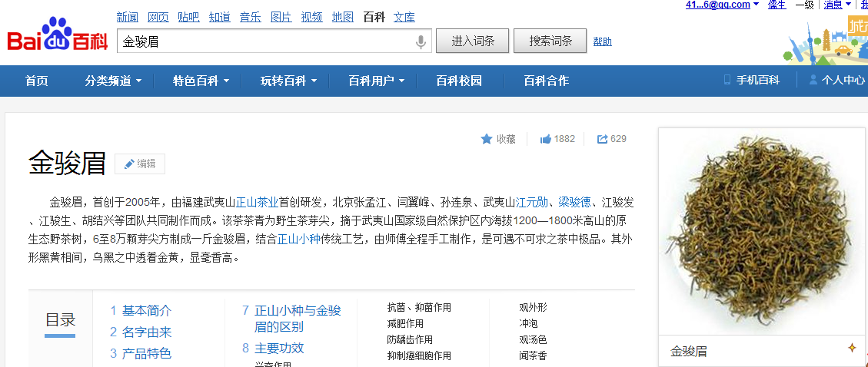Viewport: 868px width, 367px height.
Task: Click the microphone voice search icon
Action: click(x=421, y=41)
